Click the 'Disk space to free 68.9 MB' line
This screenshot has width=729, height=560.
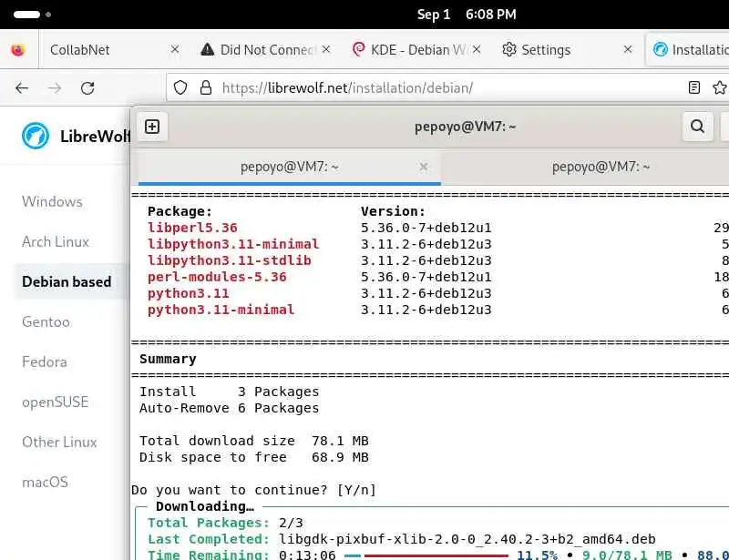coord(254,457)
